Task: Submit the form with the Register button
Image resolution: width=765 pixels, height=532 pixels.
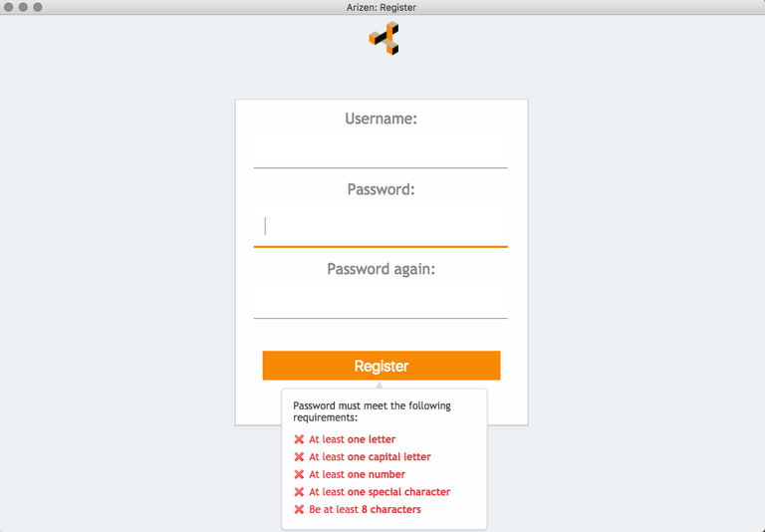Action: click(382, 366)
